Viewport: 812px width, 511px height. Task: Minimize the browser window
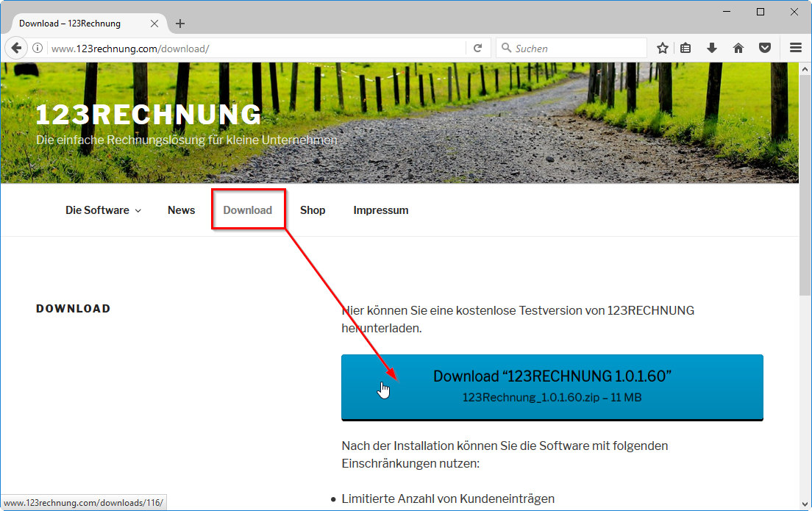[727, 11]
